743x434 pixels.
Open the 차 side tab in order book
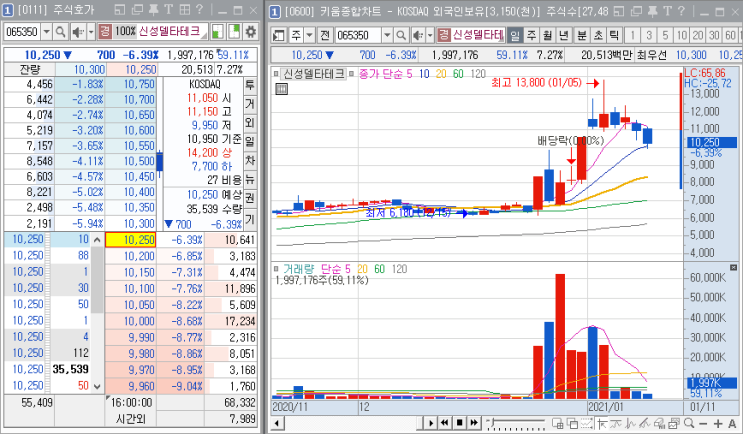250,161
